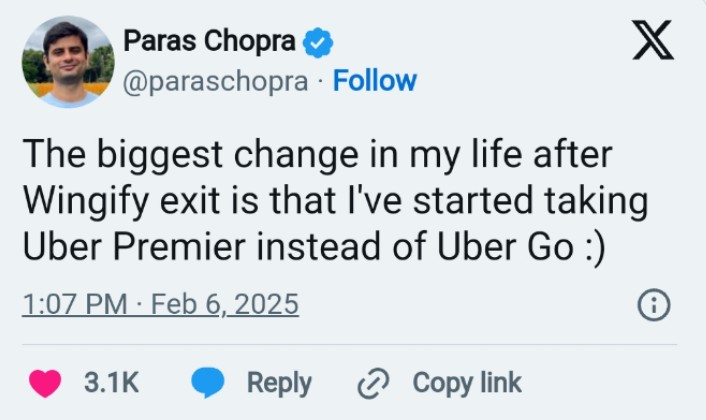
Task: Click the tweet's first line of text
Action: (320, 158)
